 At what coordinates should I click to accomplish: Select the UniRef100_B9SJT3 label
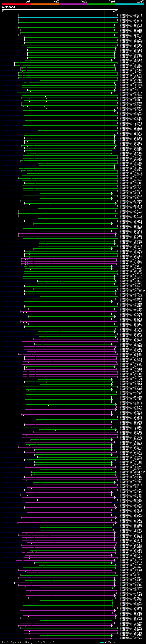click(x=131, y=90)
